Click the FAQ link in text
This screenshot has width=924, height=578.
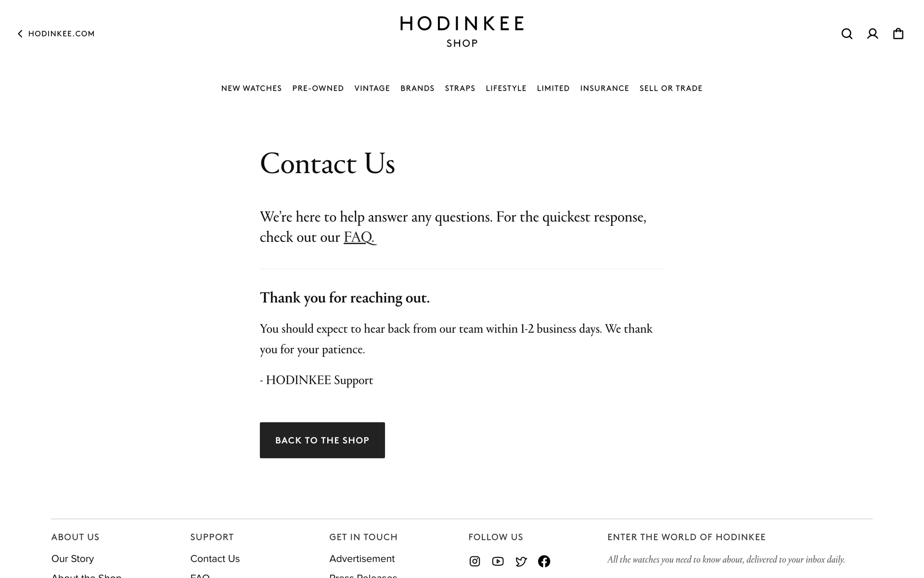pyautogui.click(x=359, y=237)
